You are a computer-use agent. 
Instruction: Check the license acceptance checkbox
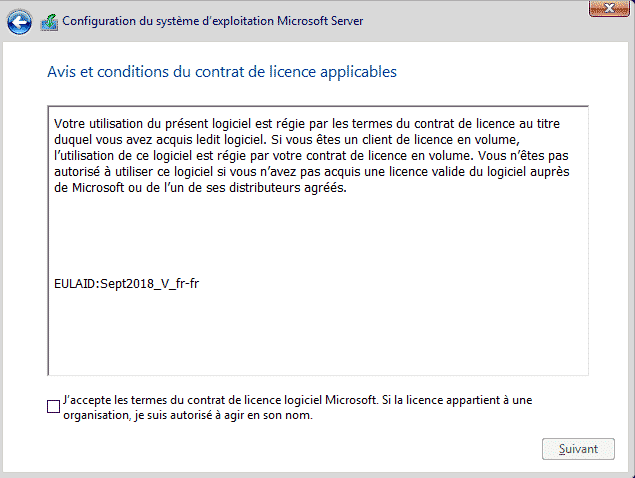tap(53, 406)
